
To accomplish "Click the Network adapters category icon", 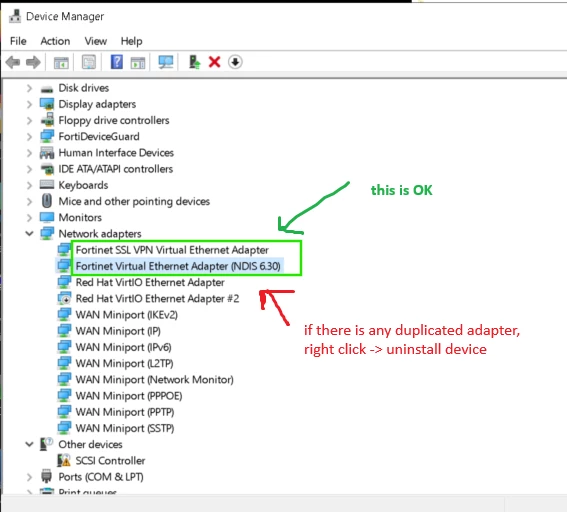I will 47,234.
